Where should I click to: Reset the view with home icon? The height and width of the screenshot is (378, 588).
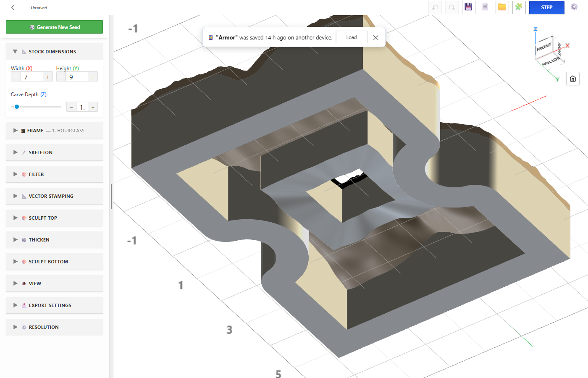[573, 79]
